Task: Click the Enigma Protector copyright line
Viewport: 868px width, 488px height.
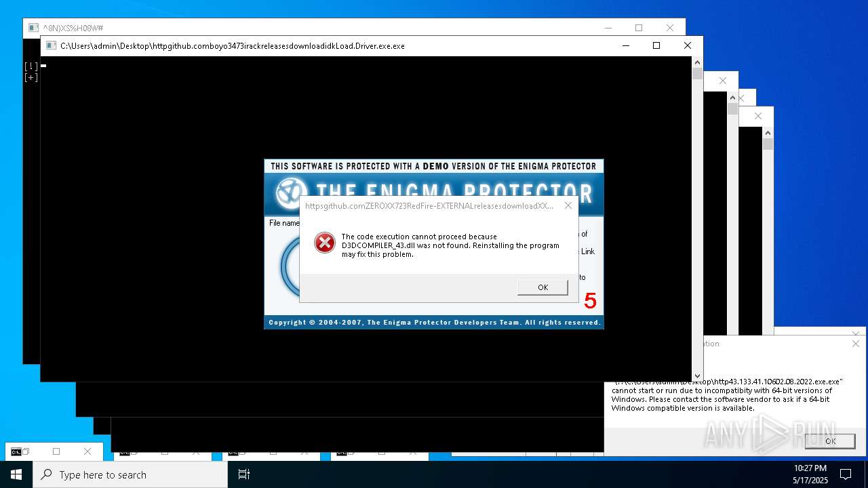Action: pyautogui.click(x=434, y=323)
